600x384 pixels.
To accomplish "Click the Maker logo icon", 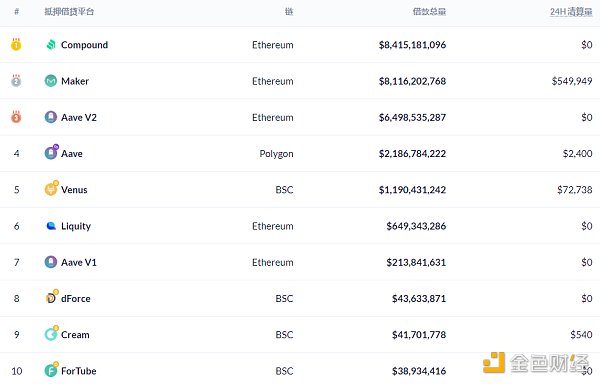I will (51, 81).
